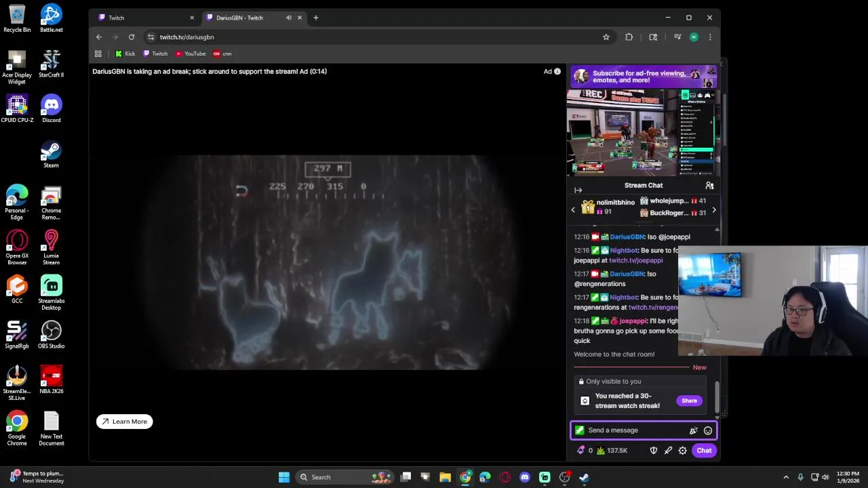The width and height of the screenshot is (868, 488).
Task: Open the Acer Display Widget shortcut
Action: [17, 67]
